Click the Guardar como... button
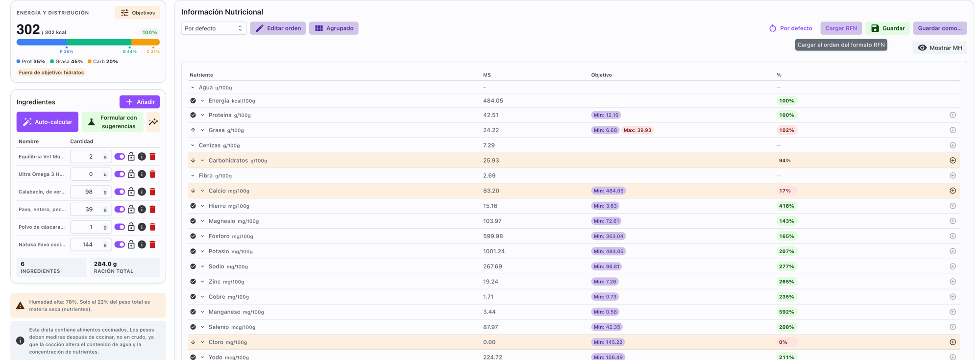The width and height of the screenshot is (980, 360). (x=940, y=28)
